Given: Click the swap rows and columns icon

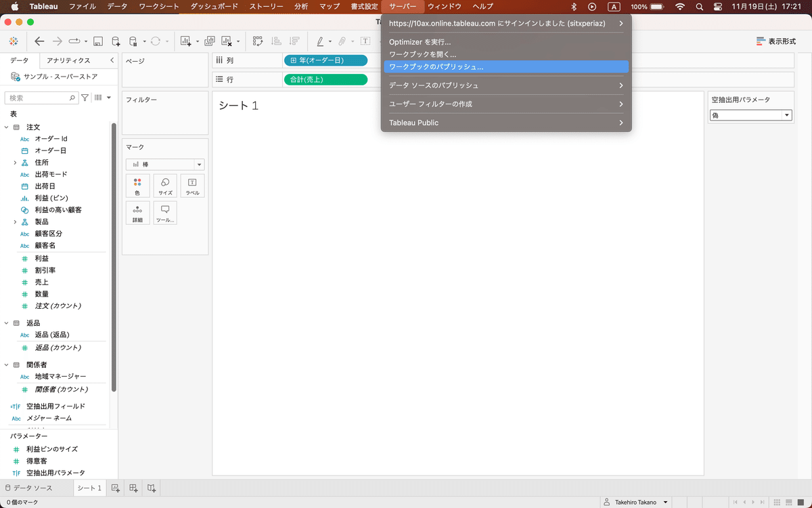Looking at the screenshot, I should (258, 41).
